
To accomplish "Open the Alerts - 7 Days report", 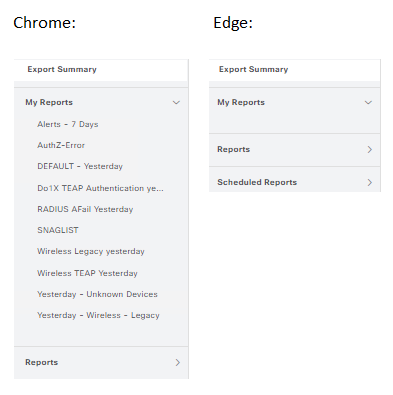I will [68, 124].
